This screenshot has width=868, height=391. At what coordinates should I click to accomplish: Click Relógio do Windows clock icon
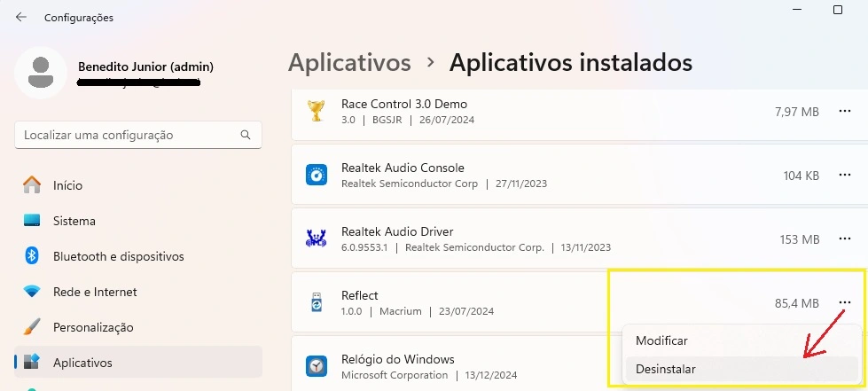[x=317, y=366]
